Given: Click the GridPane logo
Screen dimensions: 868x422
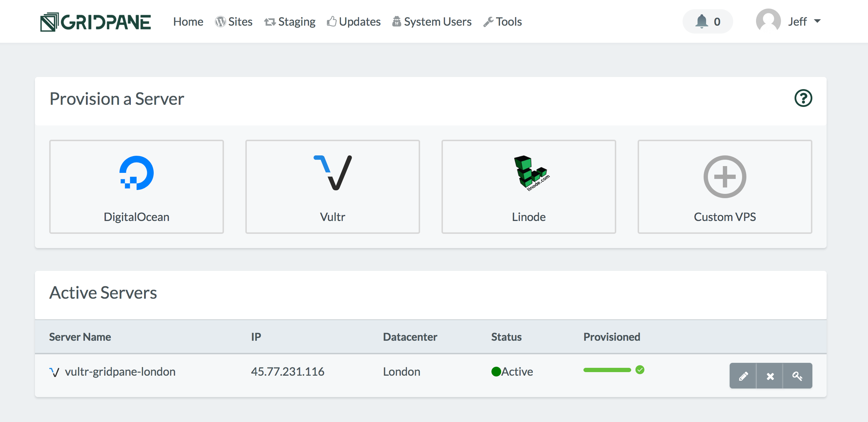Looking at the screenshot, I should coord(96,22).
